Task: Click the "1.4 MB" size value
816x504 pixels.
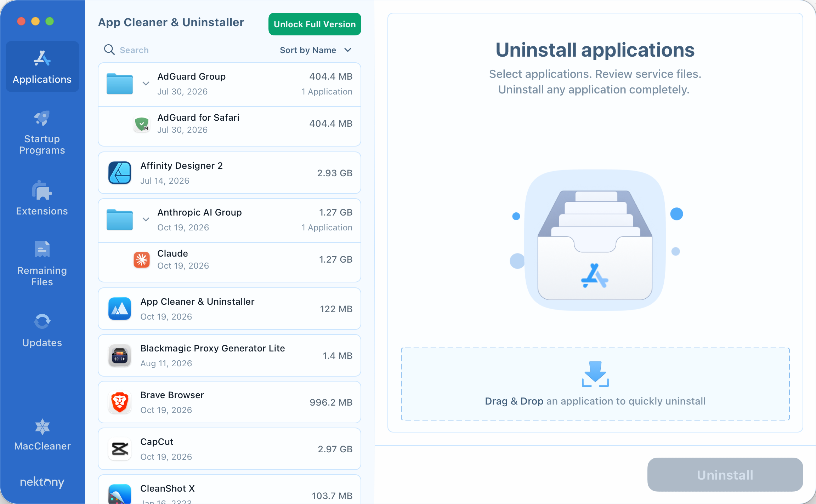Action: click(338, 356)
